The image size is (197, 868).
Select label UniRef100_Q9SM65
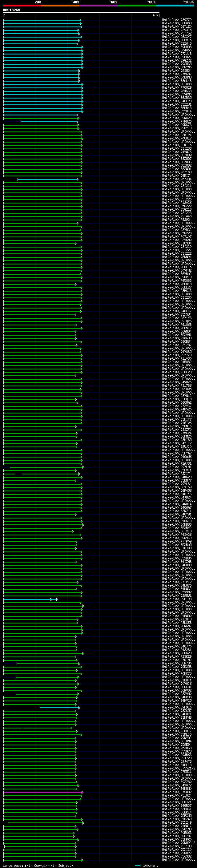(177, 64)
